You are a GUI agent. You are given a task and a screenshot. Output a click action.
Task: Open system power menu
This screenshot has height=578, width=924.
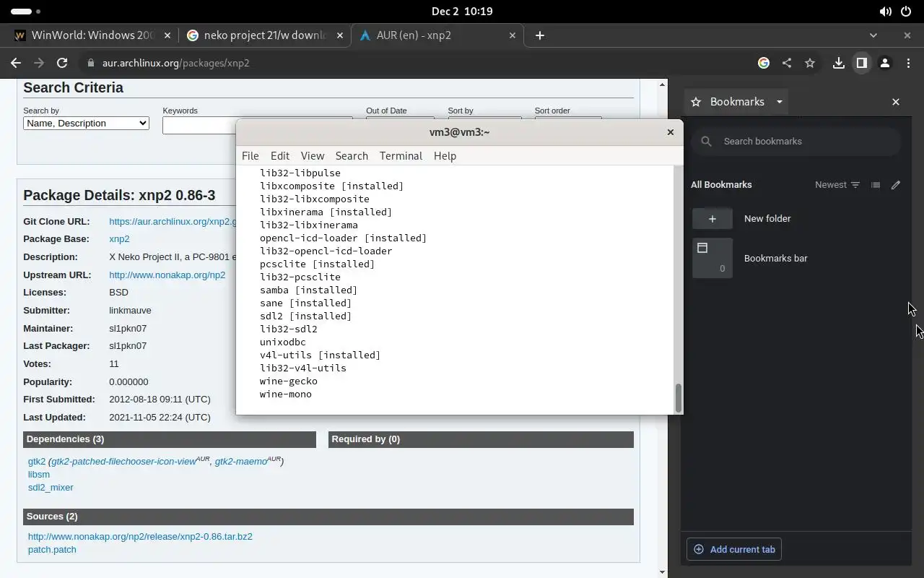tap(906, 12)
